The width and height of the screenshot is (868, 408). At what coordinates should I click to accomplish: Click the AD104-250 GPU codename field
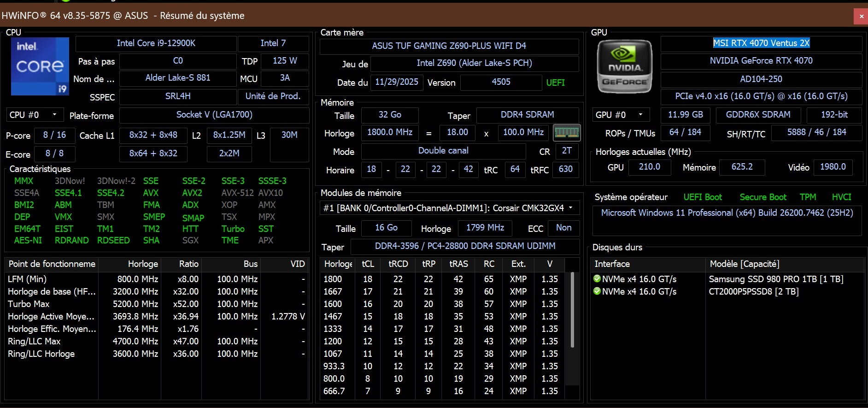[x=761, y=79]
